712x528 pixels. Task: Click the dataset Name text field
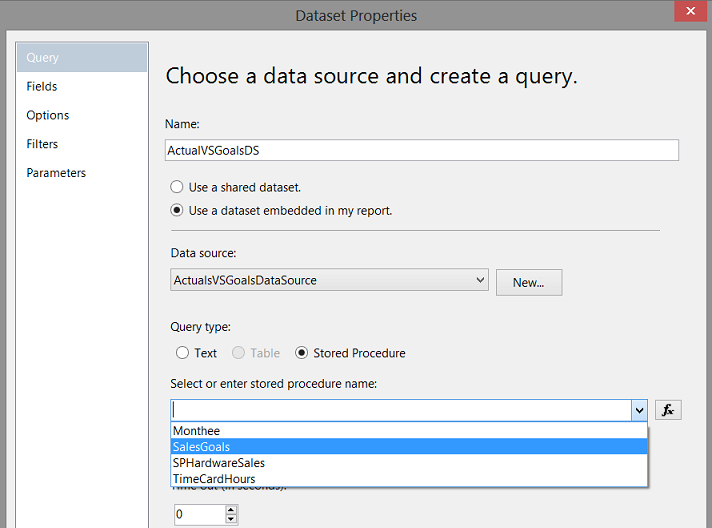click(x=421, y=150)
